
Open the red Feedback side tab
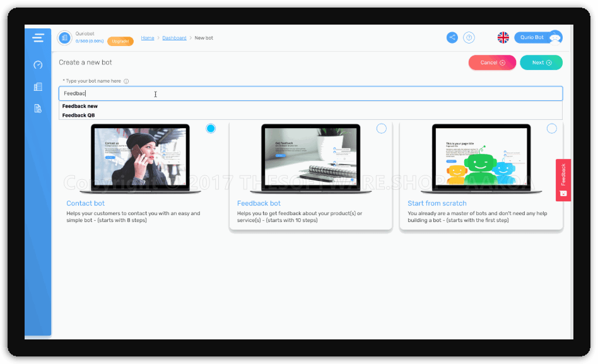click(562, 179)
